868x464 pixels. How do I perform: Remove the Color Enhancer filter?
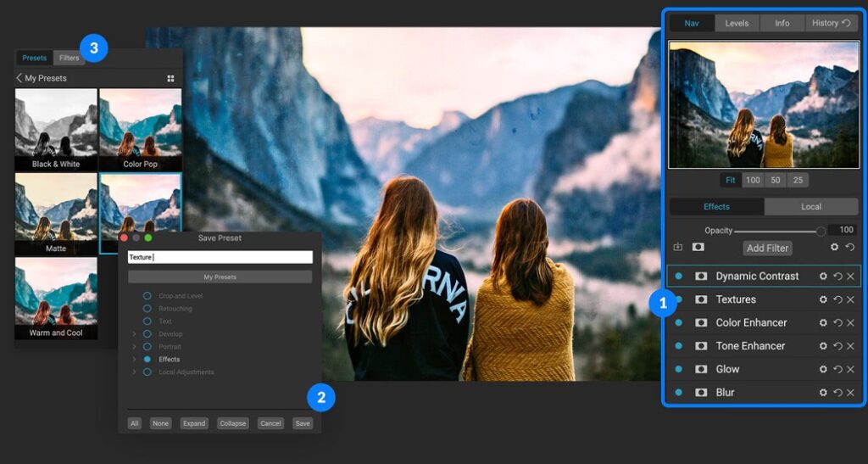point(851,323)
